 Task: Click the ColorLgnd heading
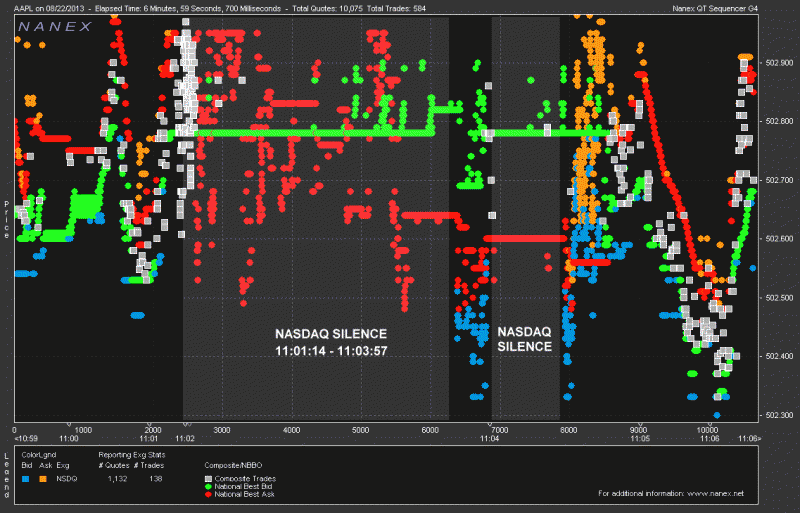click(39, 455)
